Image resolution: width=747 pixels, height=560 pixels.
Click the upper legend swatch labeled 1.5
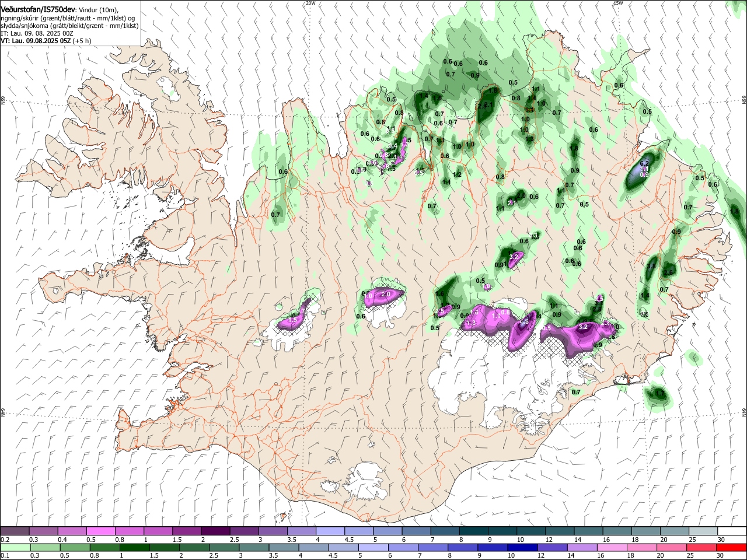pyautogui.click(x=187, y=531)
